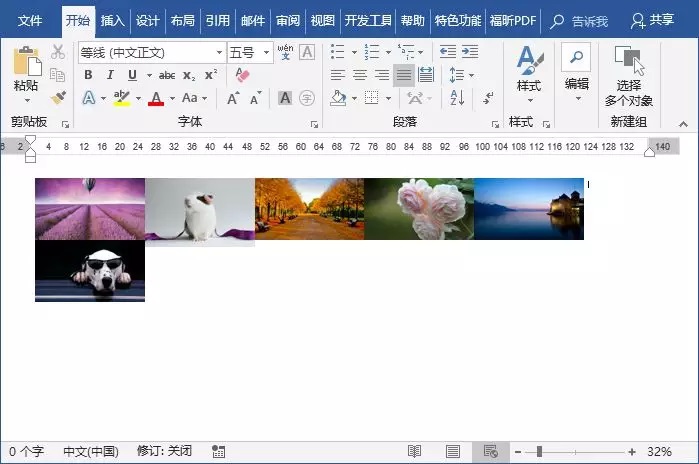Align text right
Screen dimensions: 699x464
(382, 75)
